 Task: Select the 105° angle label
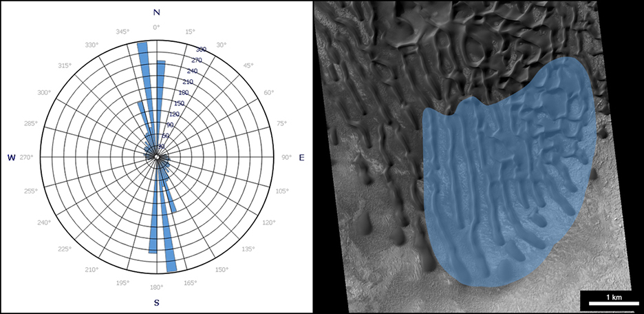(x=282, y=191)
